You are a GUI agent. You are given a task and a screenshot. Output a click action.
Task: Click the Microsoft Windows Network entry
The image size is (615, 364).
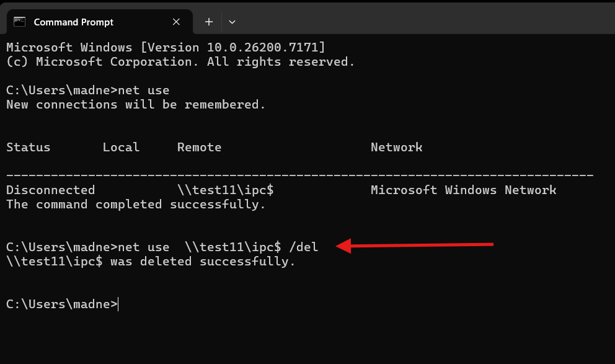[464, 190]
